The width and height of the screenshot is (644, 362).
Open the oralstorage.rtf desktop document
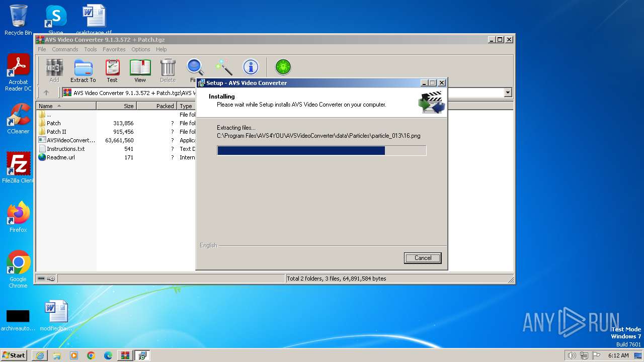coord(94,19)
